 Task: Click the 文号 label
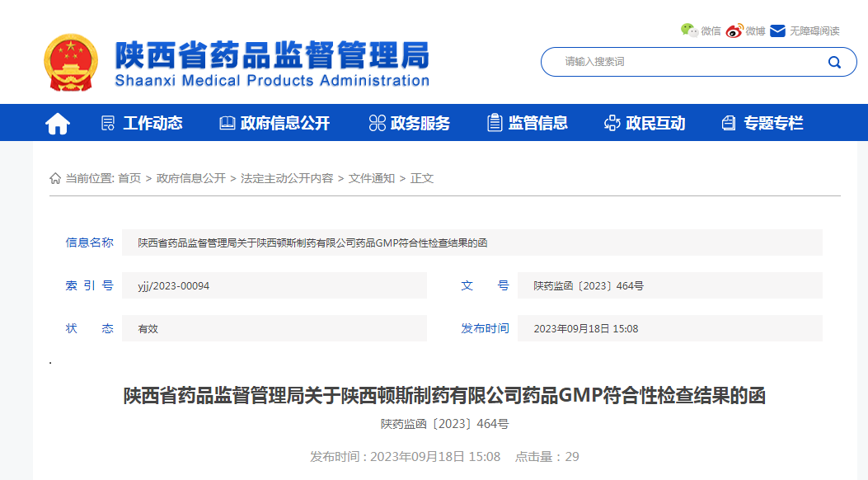485,285
